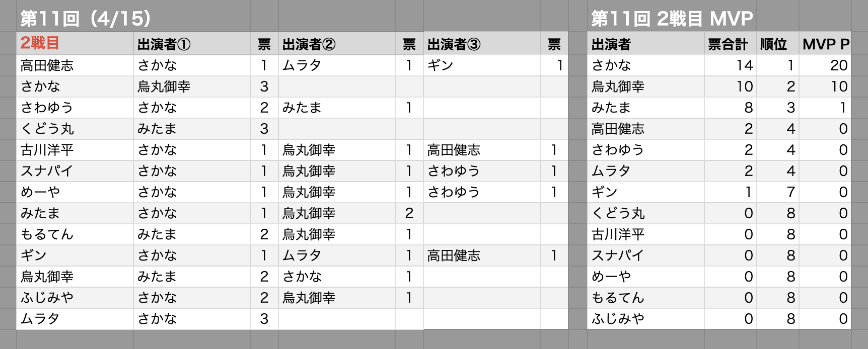This screenshot has width=868, height=349.
Task: Select the 烏丸御幸 voter cell in the left table
Action: (75, 277)
